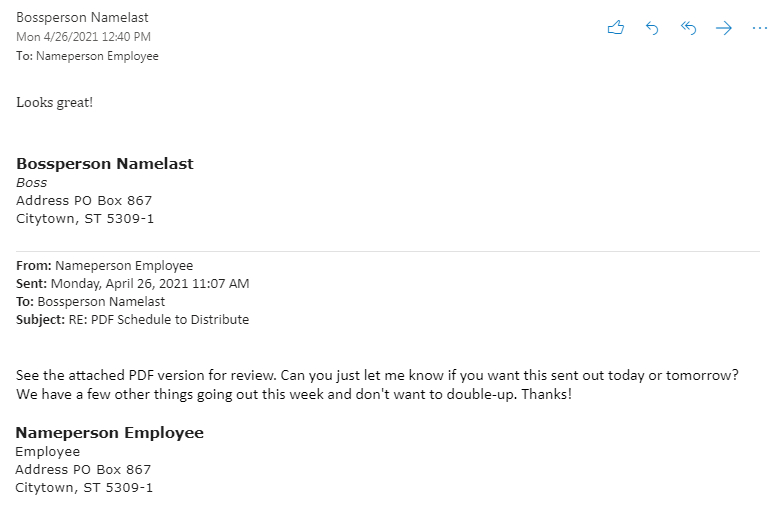The width and height of the screenshot is (783, 514).
Task: Click sender name Bossperson Namelast in header
Action: point(82,17)
